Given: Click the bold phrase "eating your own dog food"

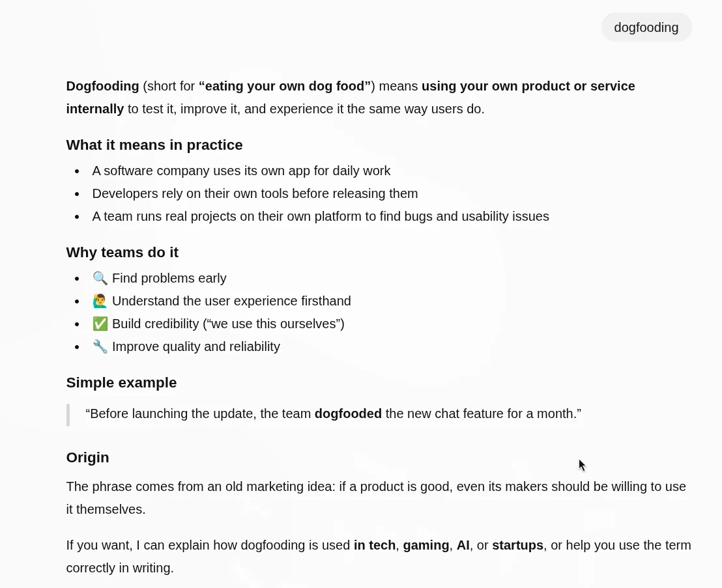Looking at the screenshot, I should [x=284, y=86].
